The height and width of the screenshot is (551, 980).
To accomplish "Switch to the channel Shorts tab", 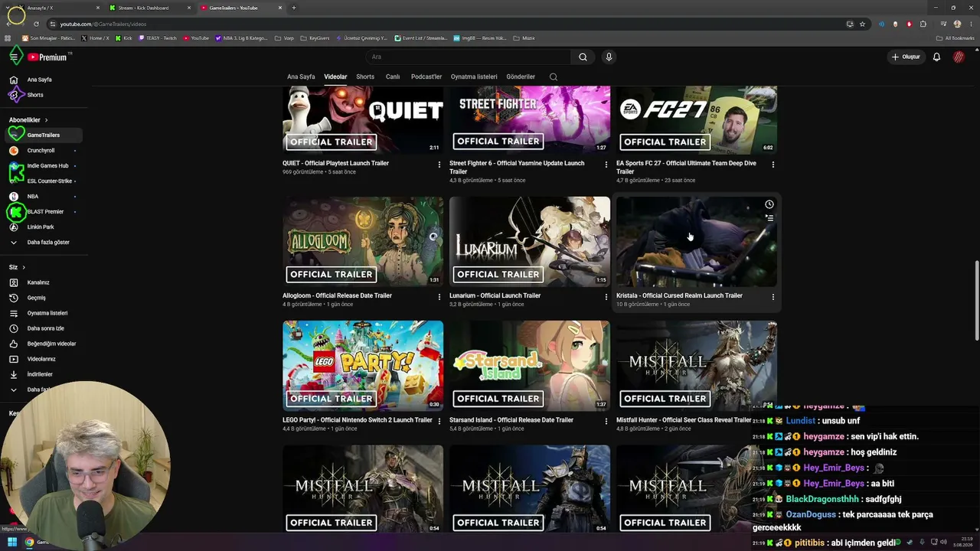I will [x=365, y=77].
